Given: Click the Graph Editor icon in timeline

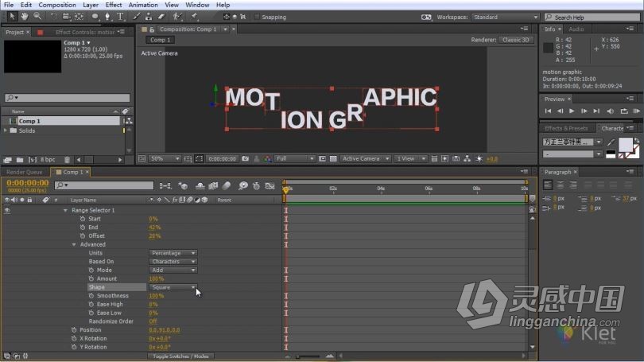Looking at the screenshot, I should (x=270, y=186).
